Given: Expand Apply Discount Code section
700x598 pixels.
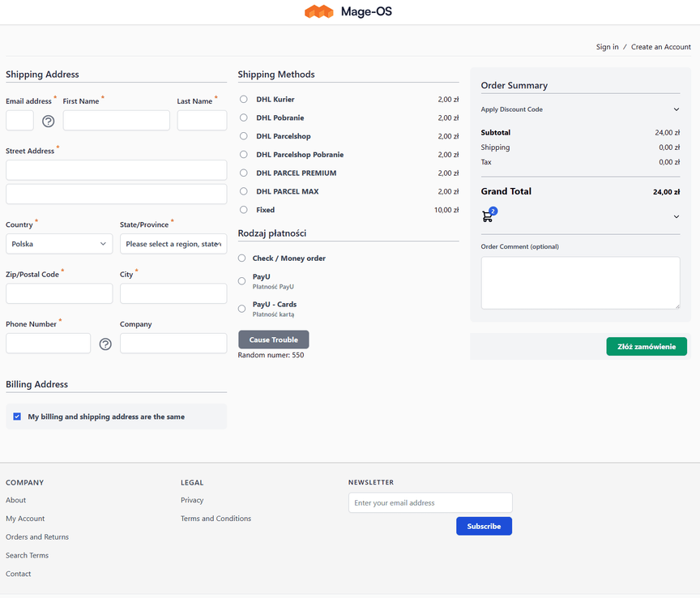Looking at the screenshot, I should pos(580,109).
